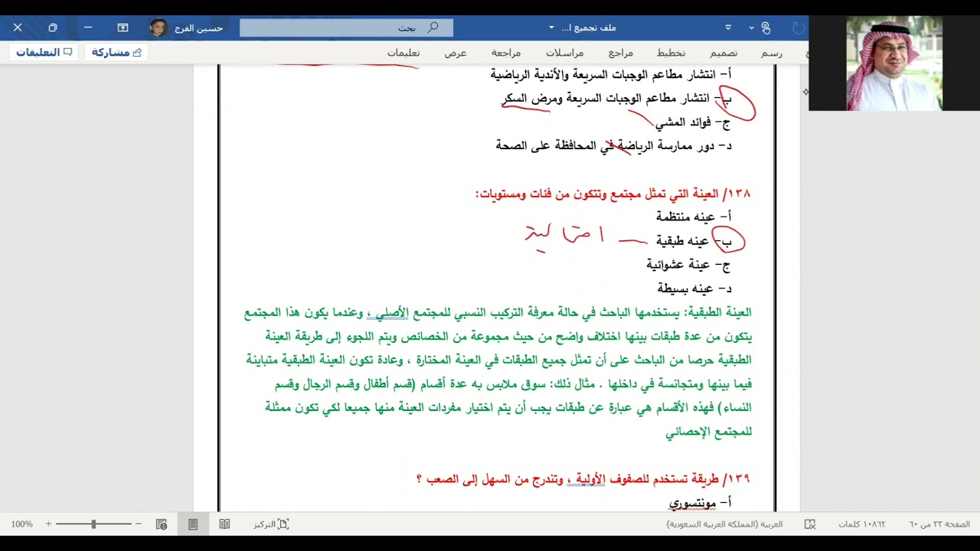
Task: Click option أ- انتشار مطاعم الوجبات السريعة والأندية الرياضية
Action: pos(611,75)
